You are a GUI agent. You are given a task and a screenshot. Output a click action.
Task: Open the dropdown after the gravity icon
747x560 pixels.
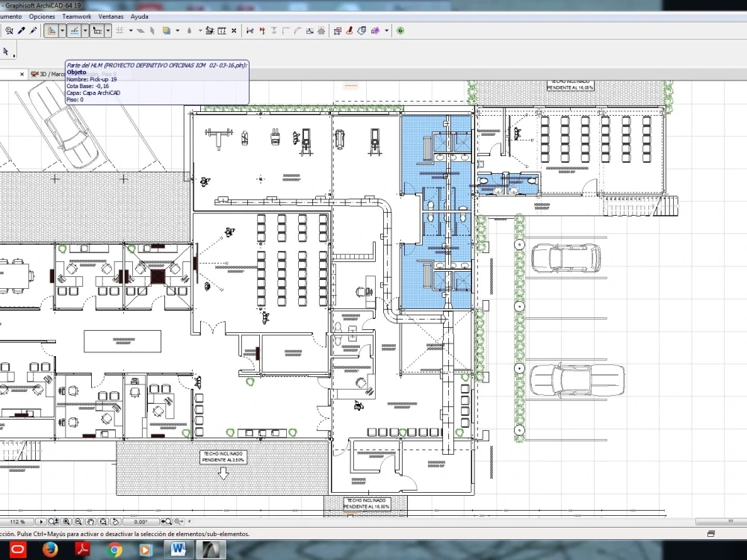coord(200,31)
